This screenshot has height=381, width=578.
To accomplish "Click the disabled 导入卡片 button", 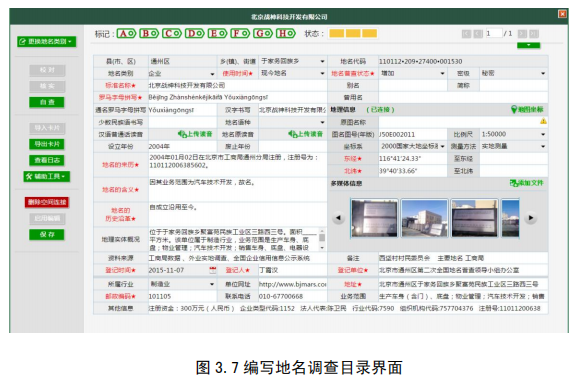I will [47, 128].
